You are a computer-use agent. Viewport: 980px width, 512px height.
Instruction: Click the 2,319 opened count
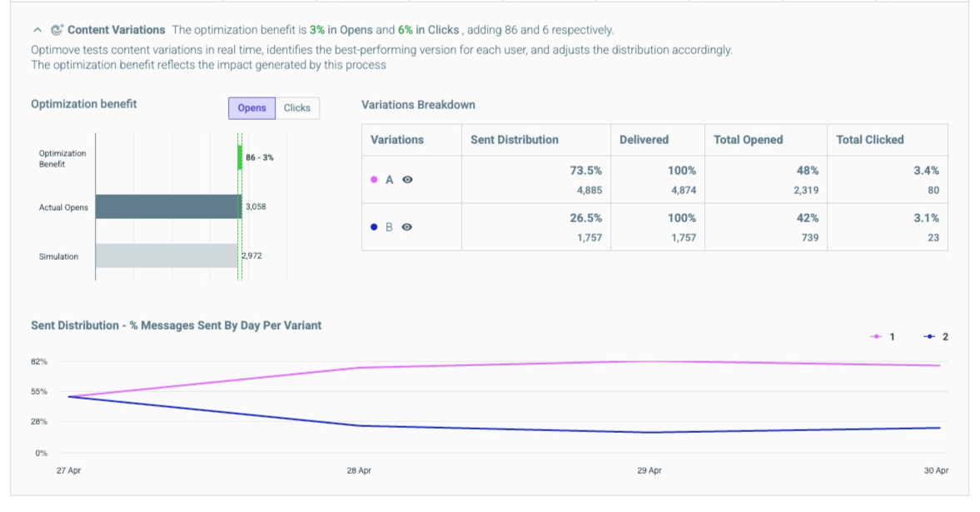pyautogui.click(x=806, y=190)
